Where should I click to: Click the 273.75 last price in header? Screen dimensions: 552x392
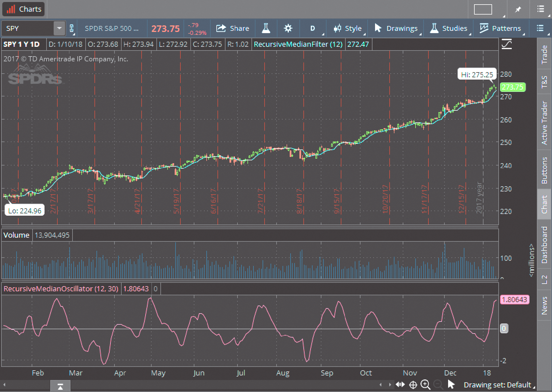[x=166, y=29]
